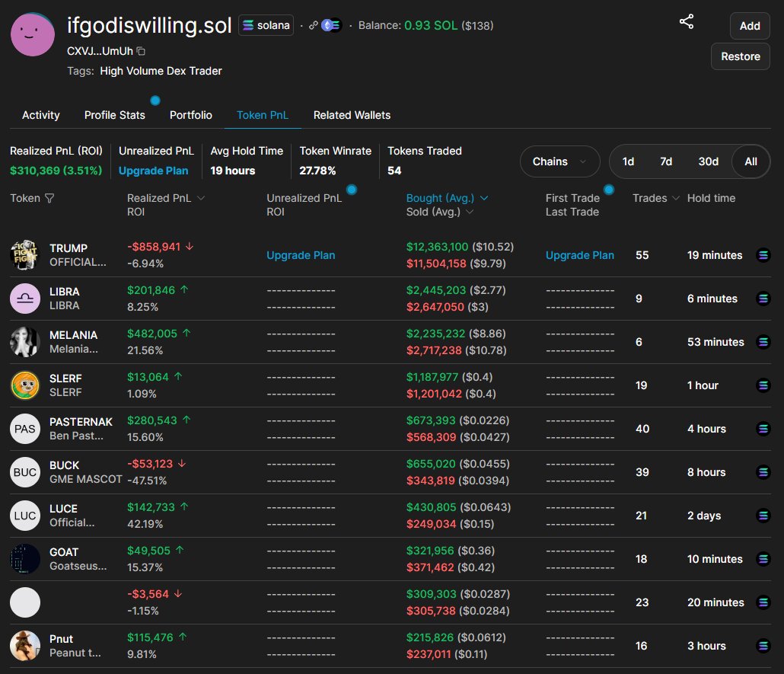Click Solana chain icon in GOAT row
784x674 pixels.
click(763, 559)
